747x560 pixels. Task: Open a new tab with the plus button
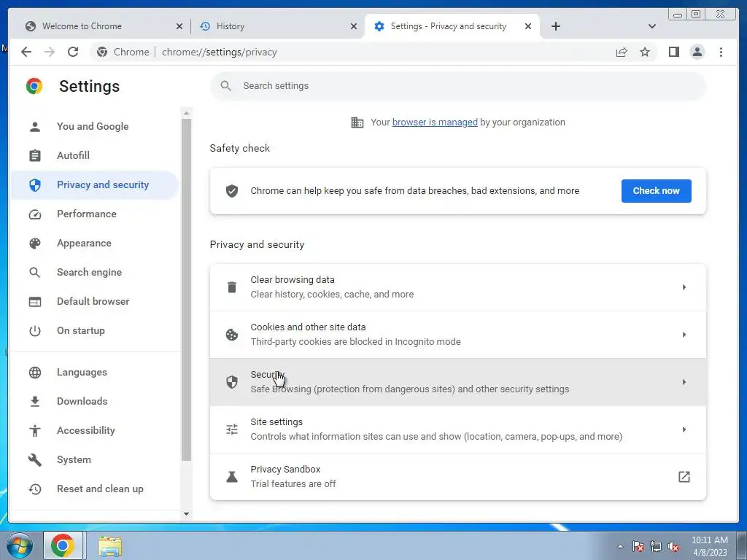(x=555, y=26)
